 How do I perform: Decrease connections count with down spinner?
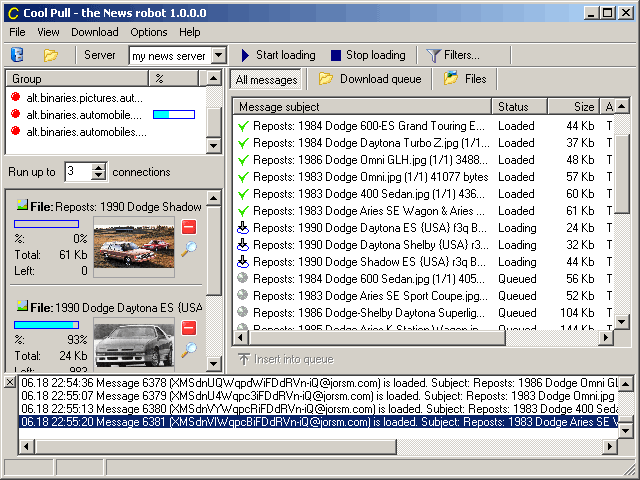point(98,176)
